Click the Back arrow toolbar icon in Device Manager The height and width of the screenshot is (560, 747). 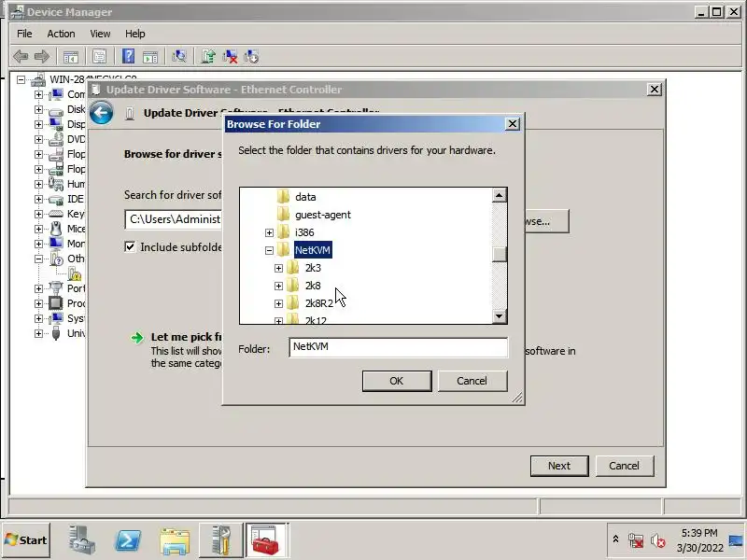click(x=21, y=57)
